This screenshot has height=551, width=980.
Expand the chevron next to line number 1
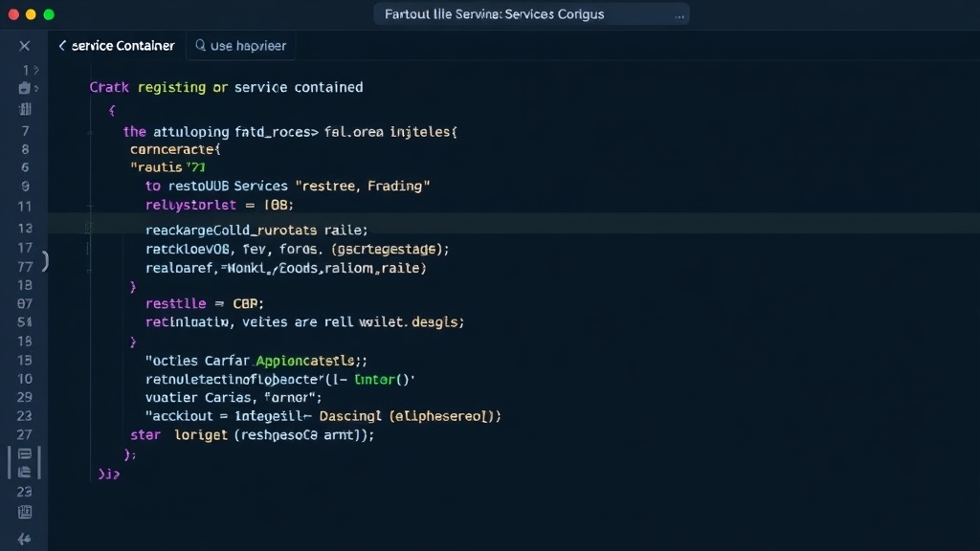click(x=36, y=70)
